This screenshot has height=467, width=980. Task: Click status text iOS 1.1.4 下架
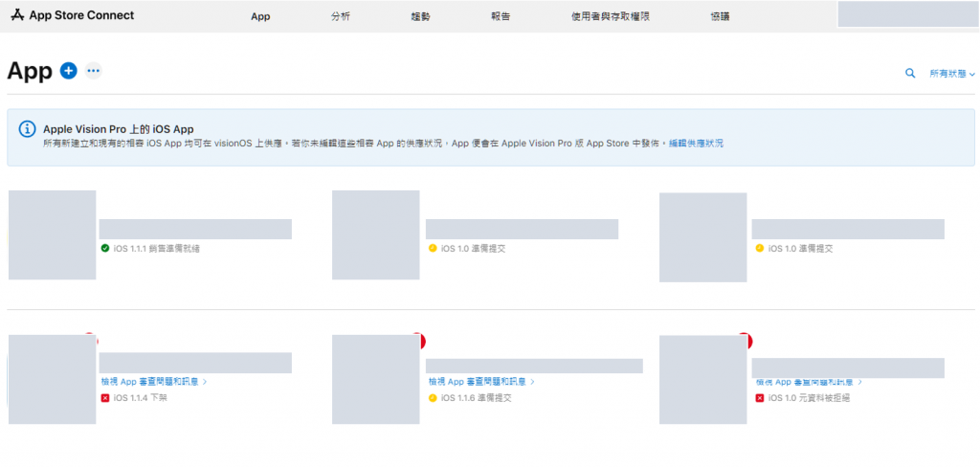(x=140, y=397)
